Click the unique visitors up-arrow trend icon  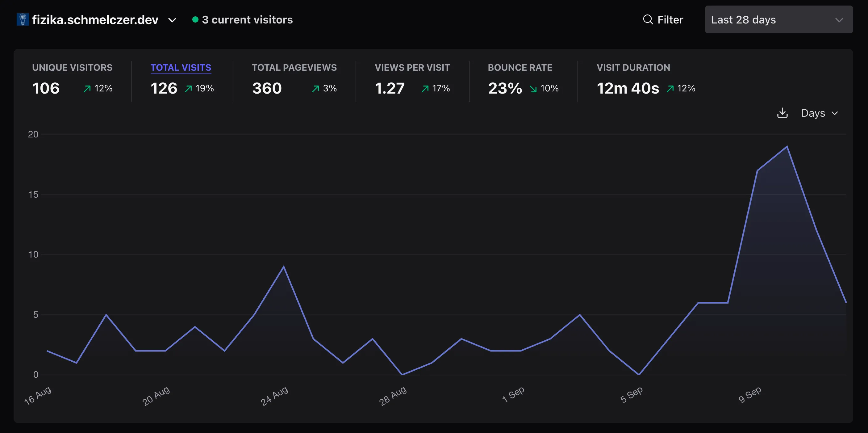[87, 88]
